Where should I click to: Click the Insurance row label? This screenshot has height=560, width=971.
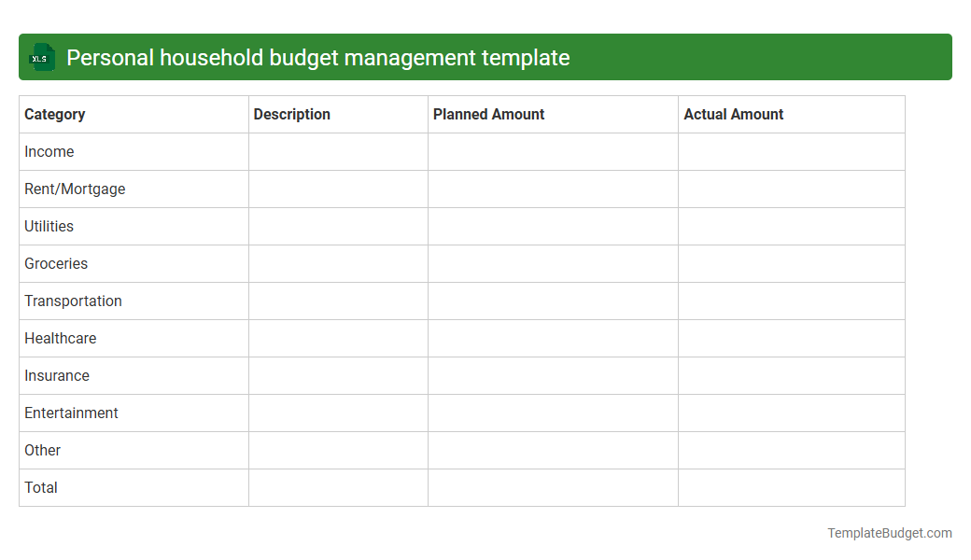(x=57, y=375)
